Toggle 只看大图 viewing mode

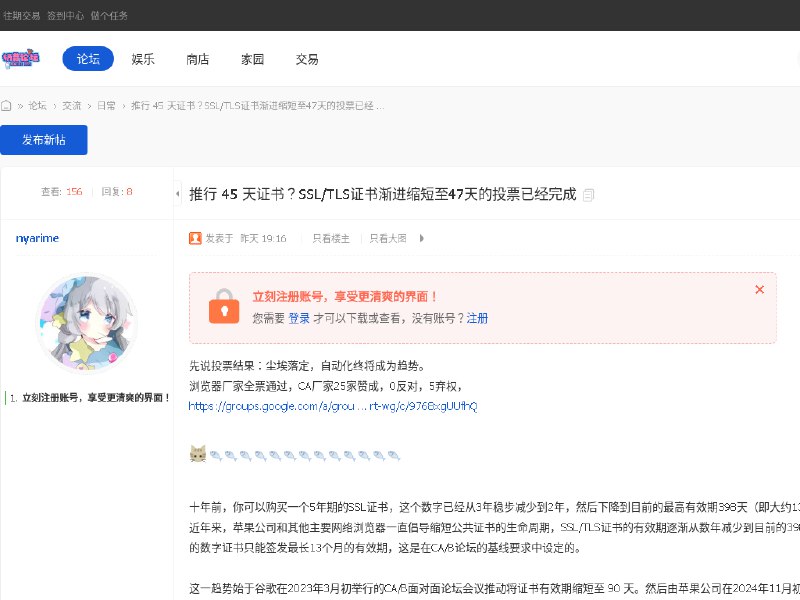pos(386,238)
